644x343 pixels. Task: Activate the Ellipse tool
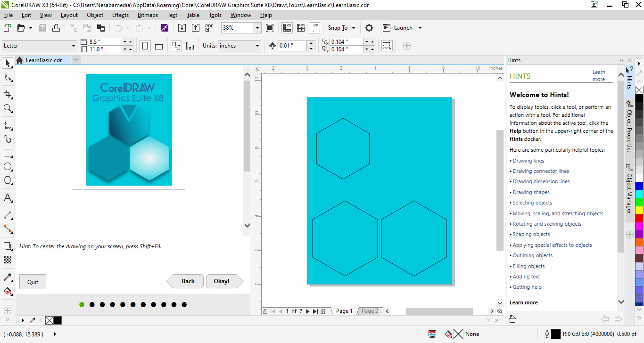click(8, 167)
